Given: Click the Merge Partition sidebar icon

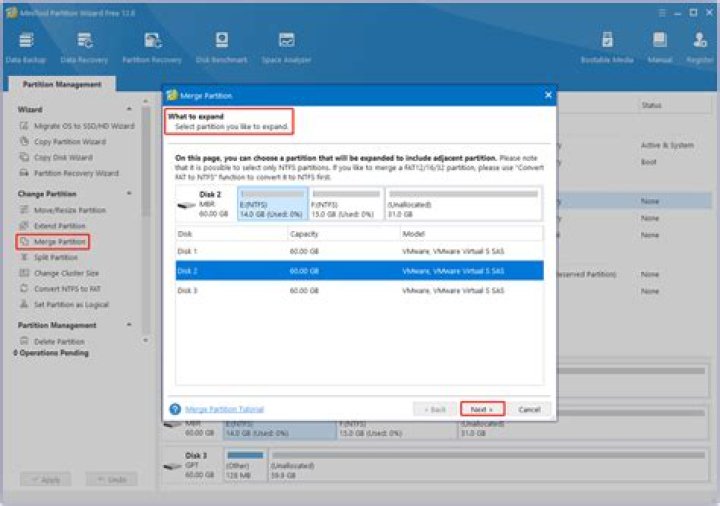Looking at the screenshot, I should pyautogui.click(x=24, y=242).
